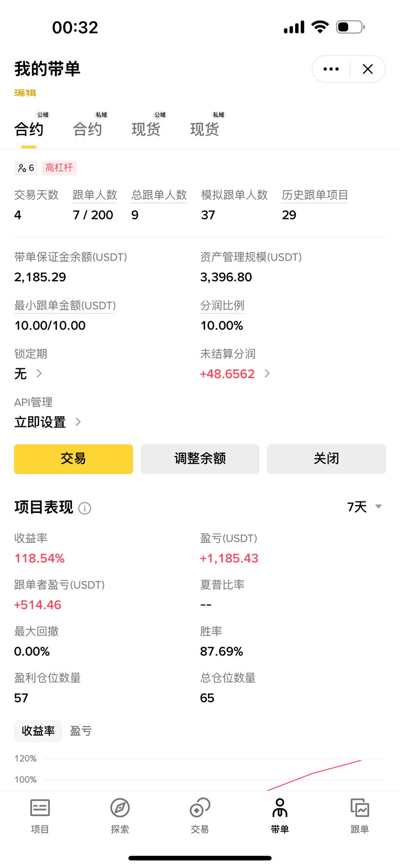Expand 锁定期 setting chevron

(39, 373)
